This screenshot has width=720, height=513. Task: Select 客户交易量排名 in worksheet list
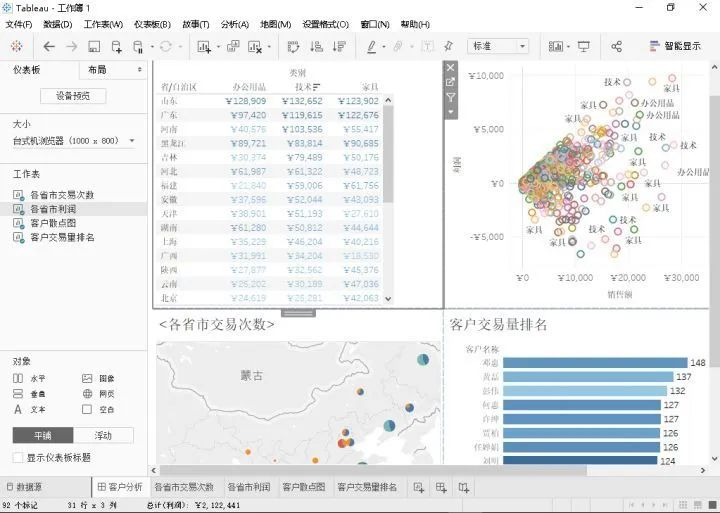pos(62,237)
